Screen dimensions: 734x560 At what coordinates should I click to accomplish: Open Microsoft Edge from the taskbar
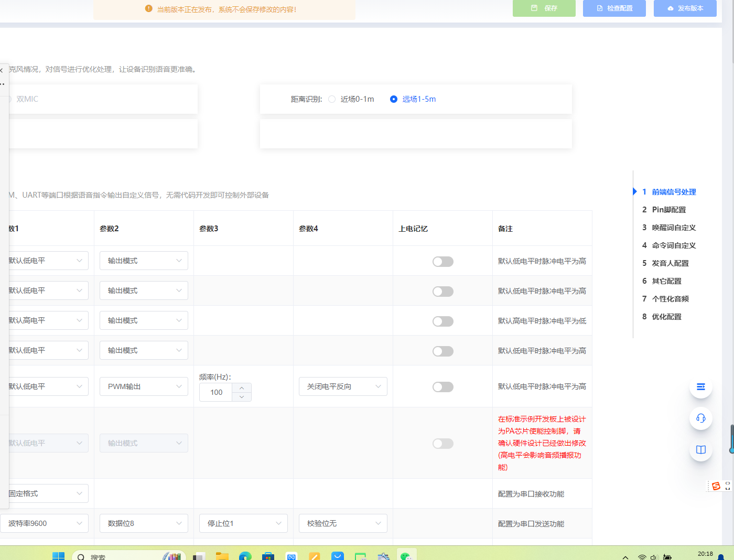pos(245,556)
